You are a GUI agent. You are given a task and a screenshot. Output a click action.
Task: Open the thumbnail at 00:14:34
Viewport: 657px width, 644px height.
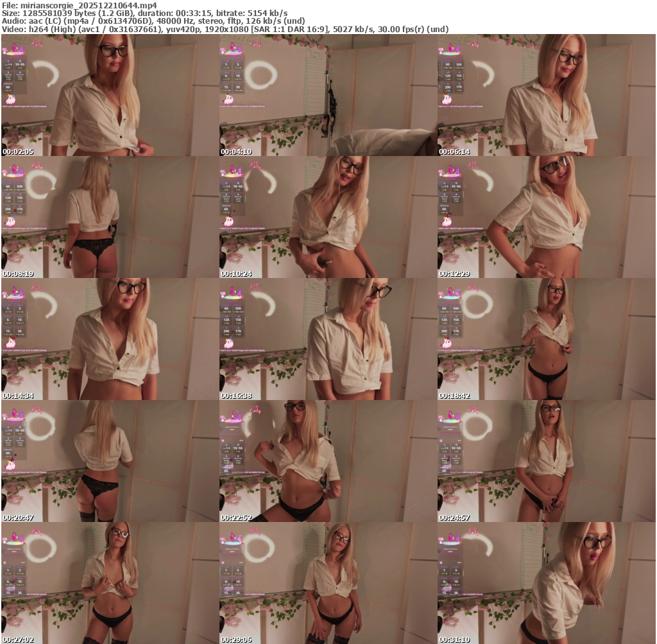coord(110,339)
